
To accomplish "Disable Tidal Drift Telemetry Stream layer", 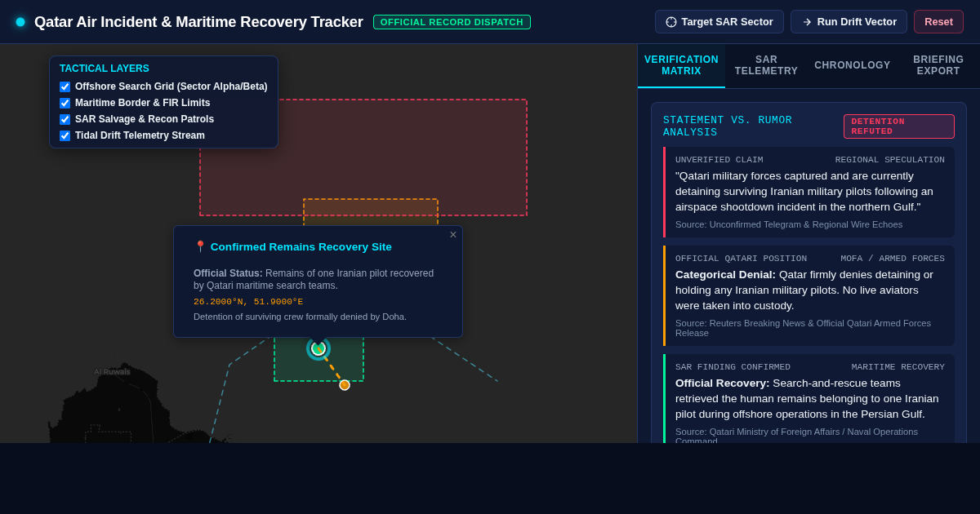I will coord(65,135).
